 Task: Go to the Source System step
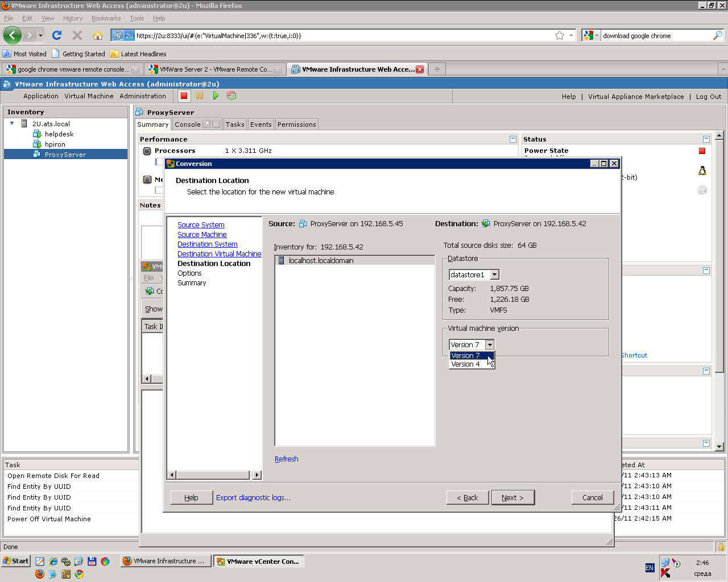coord(201,225)
